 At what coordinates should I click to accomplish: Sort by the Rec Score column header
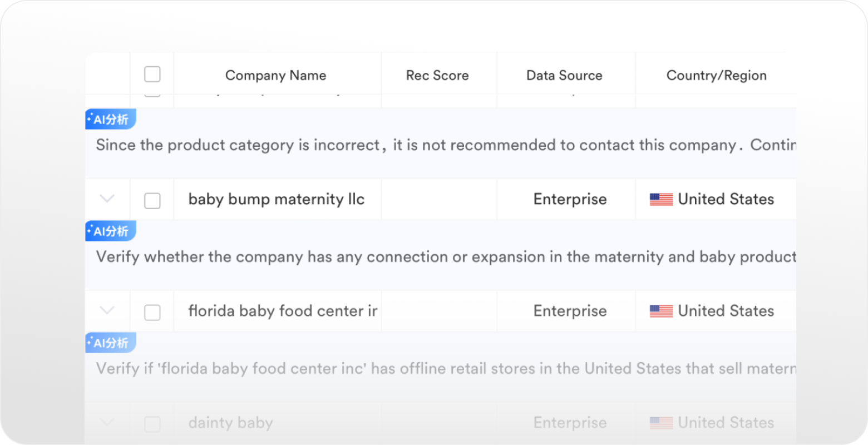(437, 75)
